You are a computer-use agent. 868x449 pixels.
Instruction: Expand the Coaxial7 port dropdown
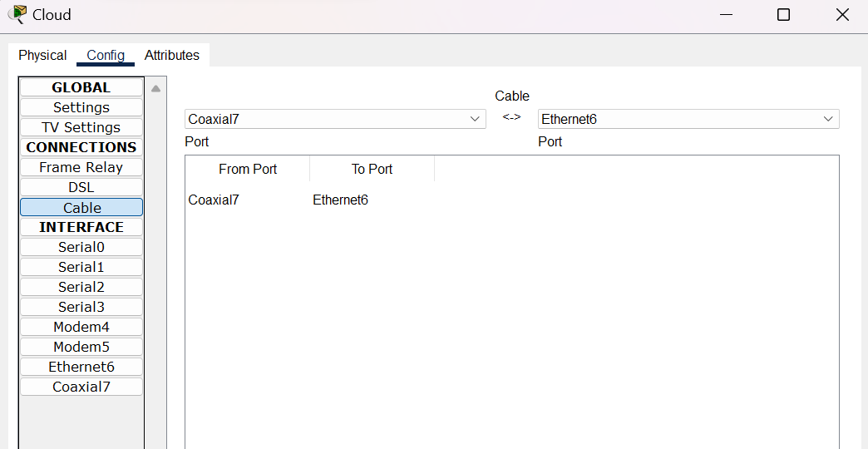click(x=334, y=119)
